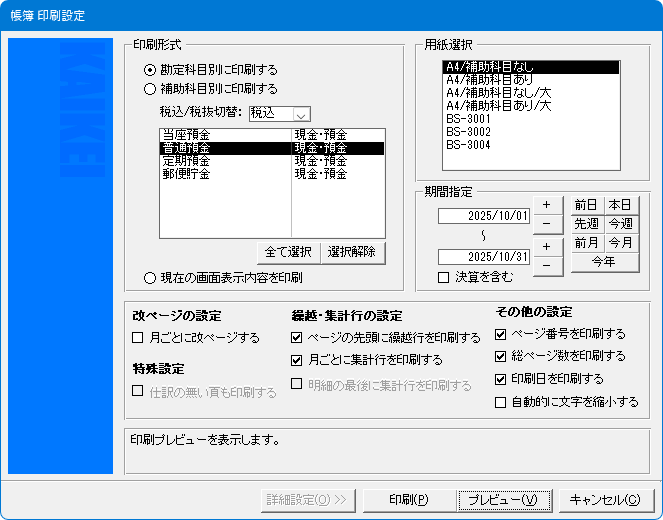Click the 2025/10/01 start date field

pyautogui.click(x=482, y=215)
